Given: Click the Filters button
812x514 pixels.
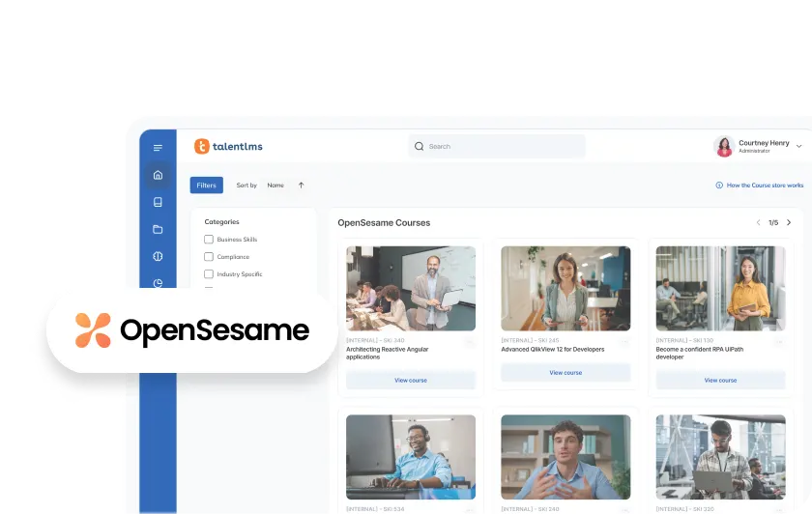Looking at the screenshot, I should 206,186.
